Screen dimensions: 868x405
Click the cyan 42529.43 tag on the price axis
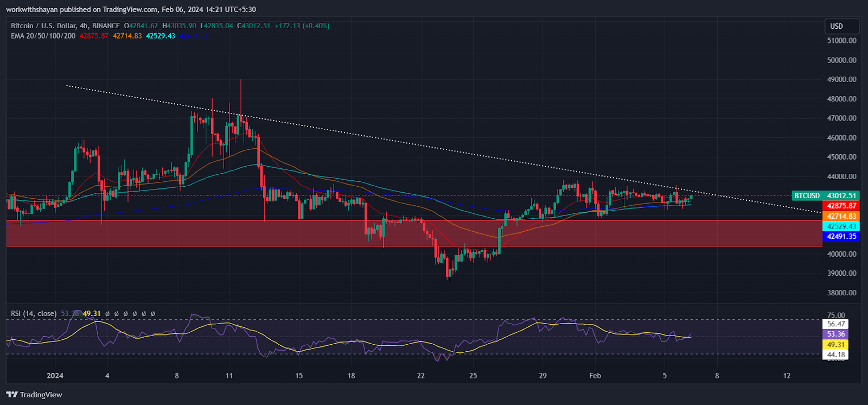pos(841,226)
